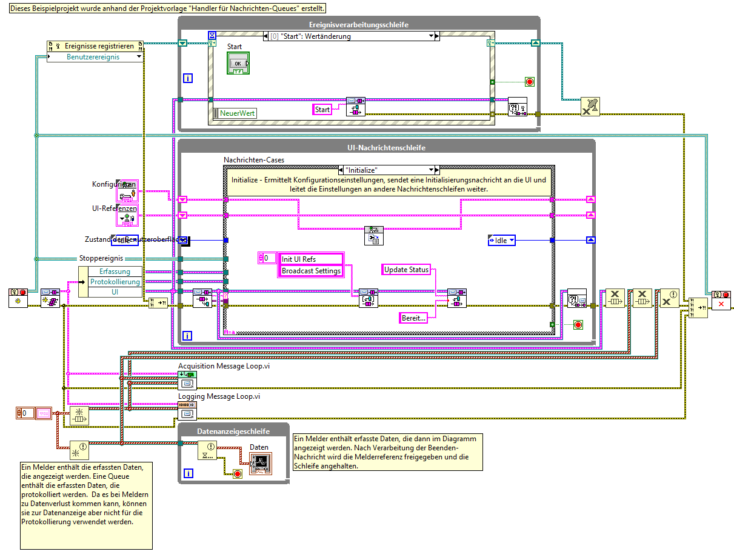Click iteration terminal of UI-Nachrichtenschleife

188,335
